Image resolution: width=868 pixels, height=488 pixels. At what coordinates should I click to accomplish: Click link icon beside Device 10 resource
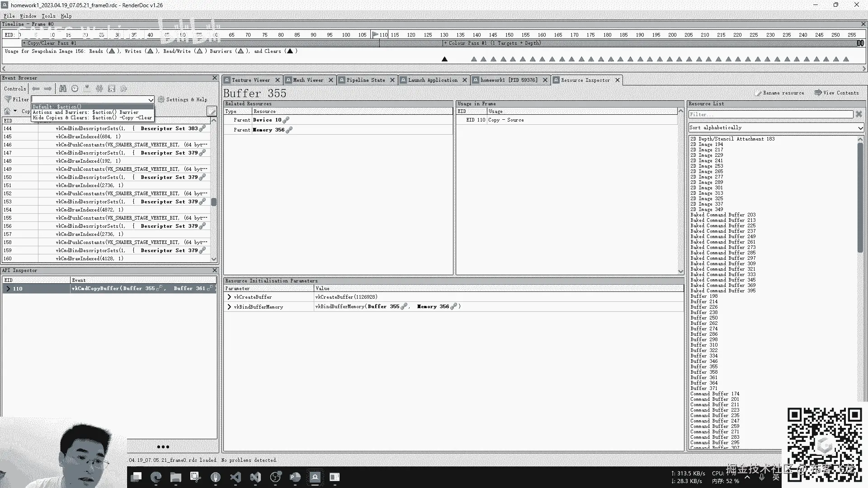pyautogui.click(x=286, y=120)
